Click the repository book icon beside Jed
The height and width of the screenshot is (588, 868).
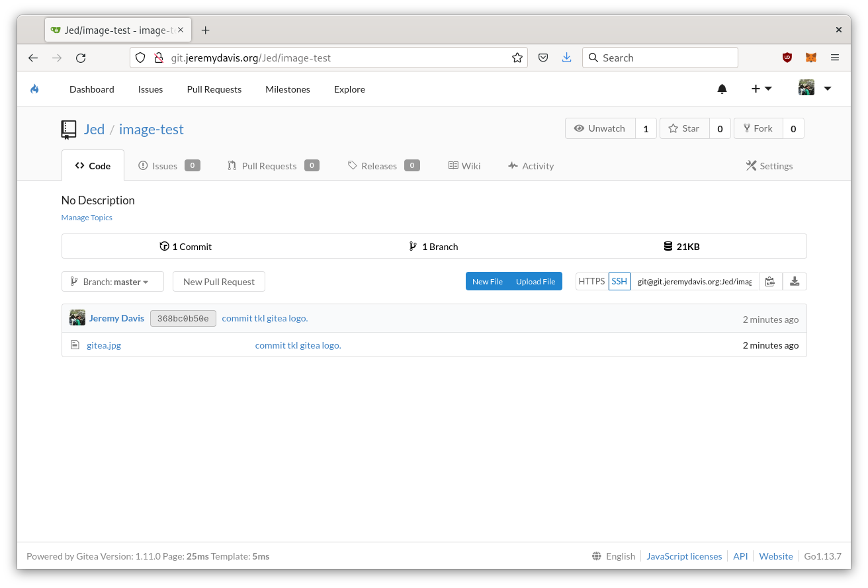[x=68, y=129]
